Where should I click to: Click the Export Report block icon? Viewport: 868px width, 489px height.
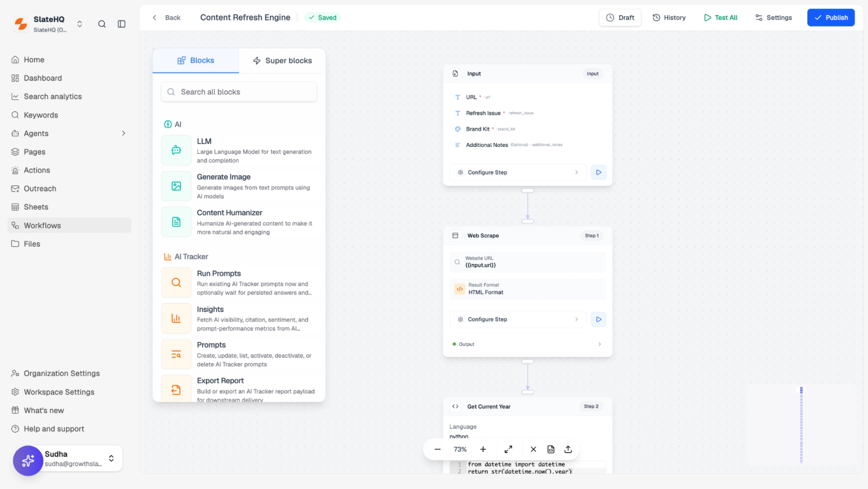176,389
